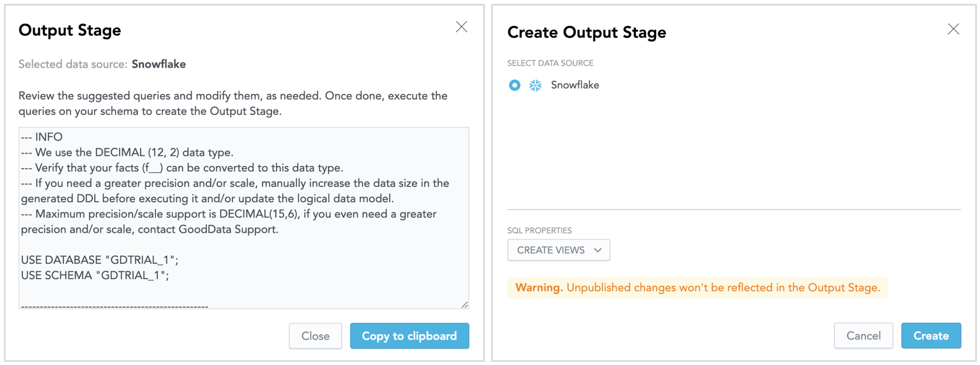
Task: Click the textarea resize handle
Action: click(x=465, y=305)
